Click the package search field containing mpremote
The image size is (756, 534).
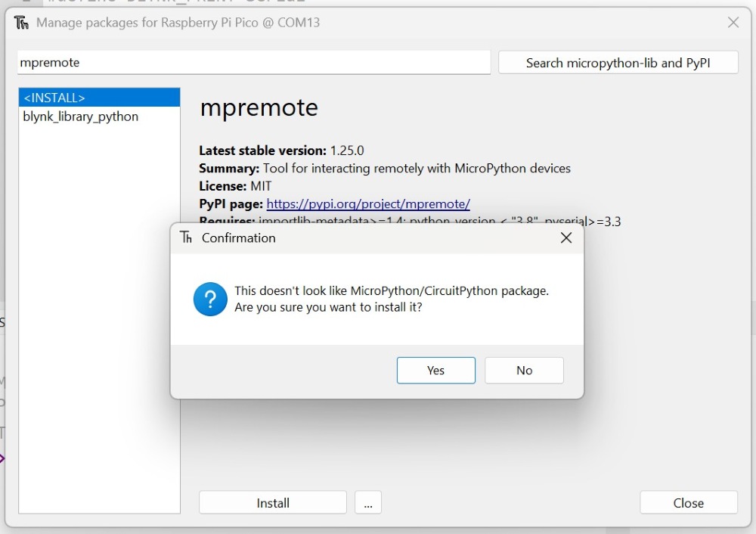[x=254, y=63]
